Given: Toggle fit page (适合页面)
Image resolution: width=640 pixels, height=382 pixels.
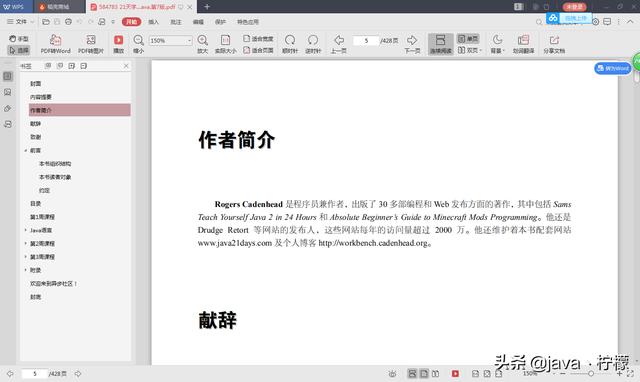Looking at the screenshot, I should point(258,50).
